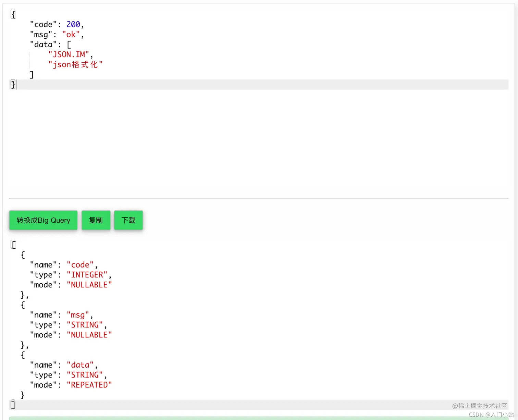Click the "ok" string value
This screenshot has height=420, width=518.
click(71, 35)
